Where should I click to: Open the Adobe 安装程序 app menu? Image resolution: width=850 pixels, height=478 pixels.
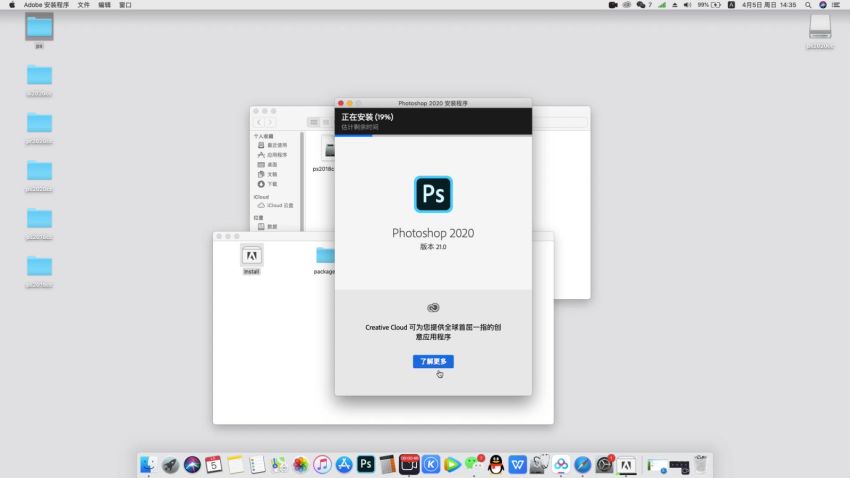click(x=46, y=5)
